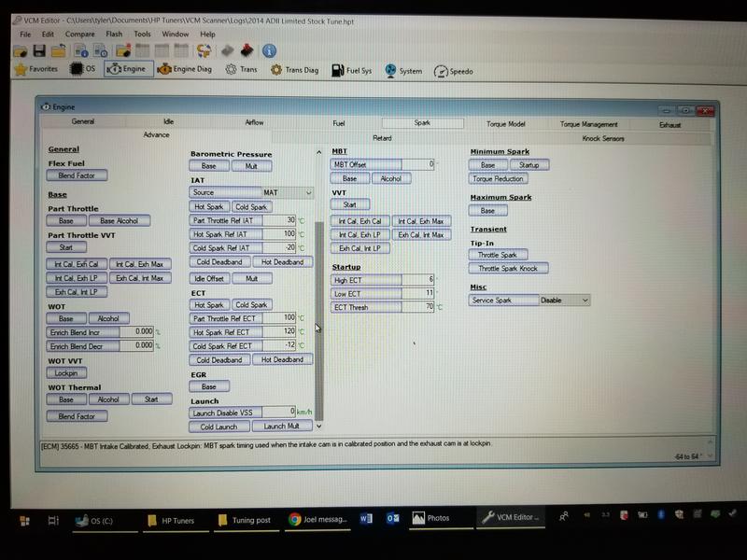Open the Trans Diag section
The image size is (747, 560).
coord(294,70)
